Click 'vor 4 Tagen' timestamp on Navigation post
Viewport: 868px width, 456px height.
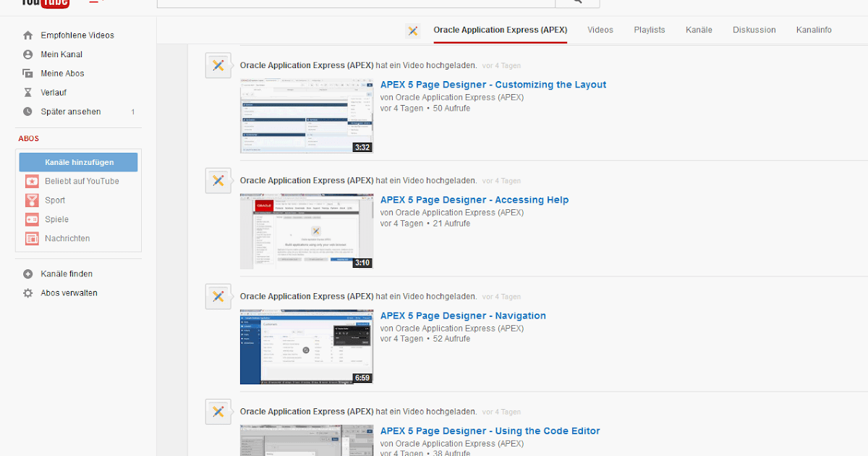click(501, 297)
